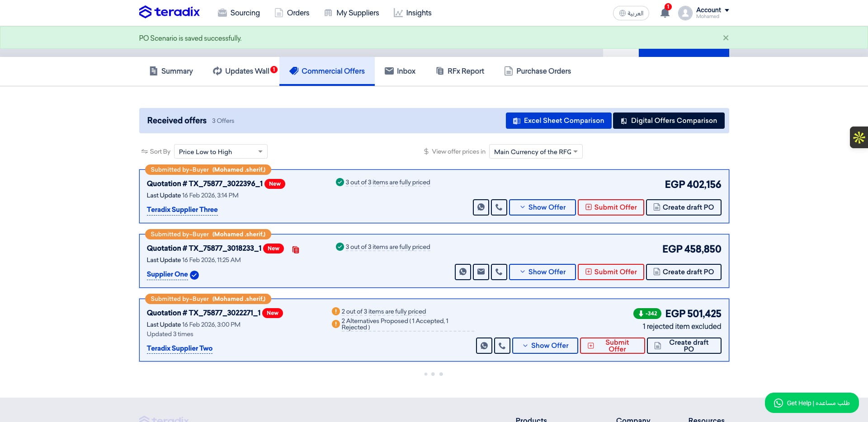Open Digital Offers Comparison
Viewport: 868px width, 422px height.
(x=669, y=121)
